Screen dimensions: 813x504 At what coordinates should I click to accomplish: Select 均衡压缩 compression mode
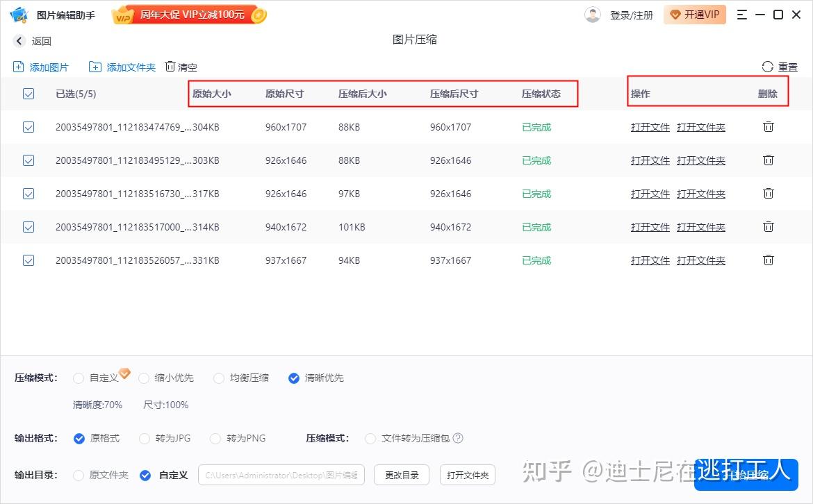[x=219, y=378]
